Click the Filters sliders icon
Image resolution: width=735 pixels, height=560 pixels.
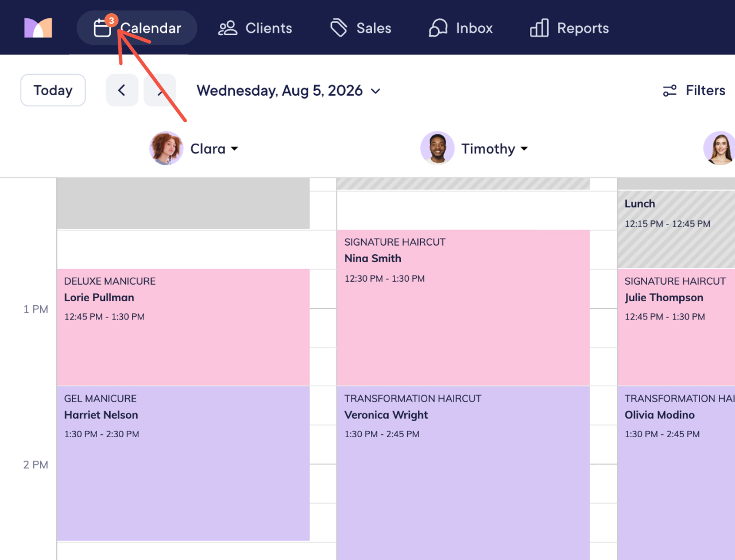pyautogui.click(x=670, y=91)
